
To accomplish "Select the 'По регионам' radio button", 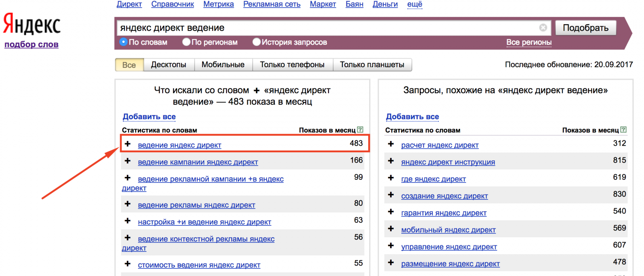I will 186,42.
